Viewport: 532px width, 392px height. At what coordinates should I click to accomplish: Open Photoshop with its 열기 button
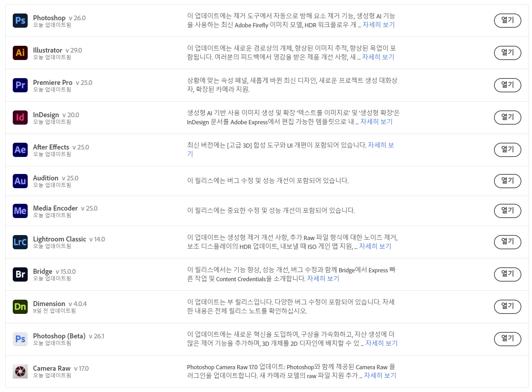(508, 21)
